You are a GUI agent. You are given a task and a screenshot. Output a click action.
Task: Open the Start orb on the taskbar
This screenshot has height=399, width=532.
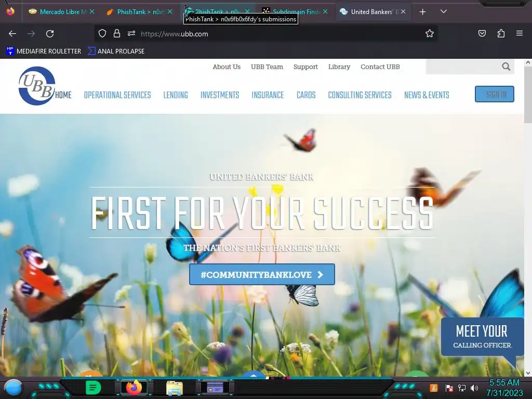coord(14,388)
